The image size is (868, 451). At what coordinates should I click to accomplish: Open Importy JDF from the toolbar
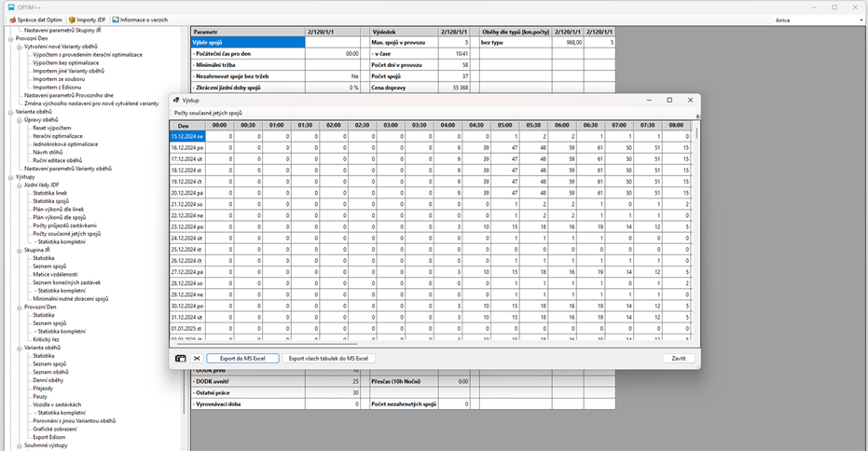[x=72, y=20]
